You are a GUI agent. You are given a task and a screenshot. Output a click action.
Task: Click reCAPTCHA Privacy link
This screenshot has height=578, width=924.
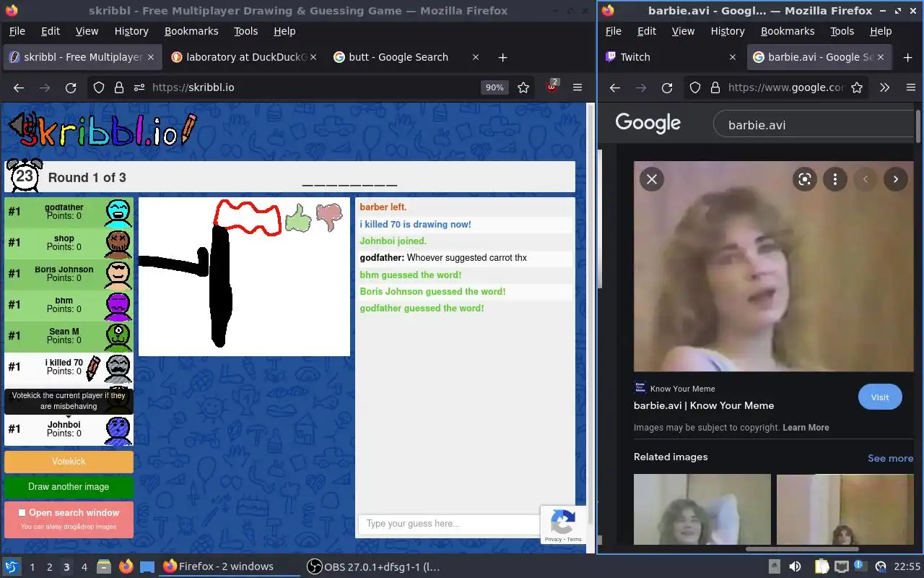(x=553, y=540)
